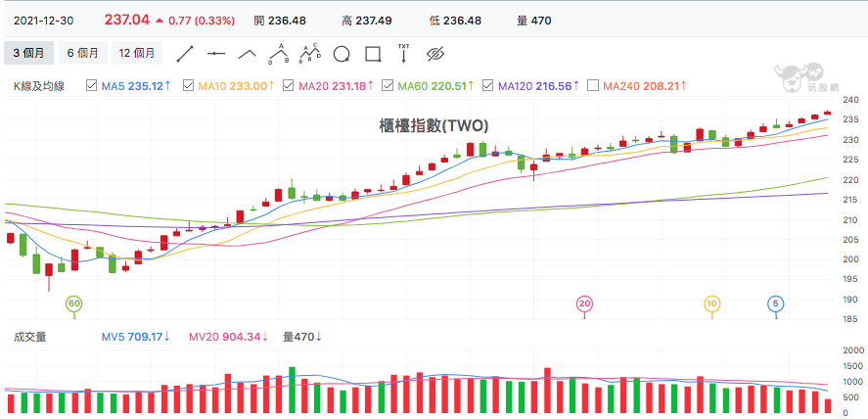The image size is (868, 419).
Task: Select the 0-A-B wave pattern tool
Action: 280,54
